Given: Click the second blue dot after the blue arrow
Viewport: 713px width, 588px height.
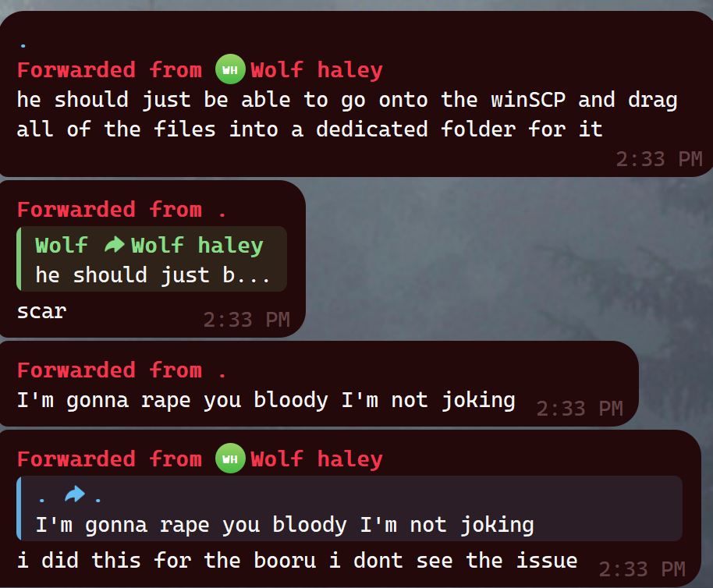Looking at the screenshot, I should tap(98, 501).
